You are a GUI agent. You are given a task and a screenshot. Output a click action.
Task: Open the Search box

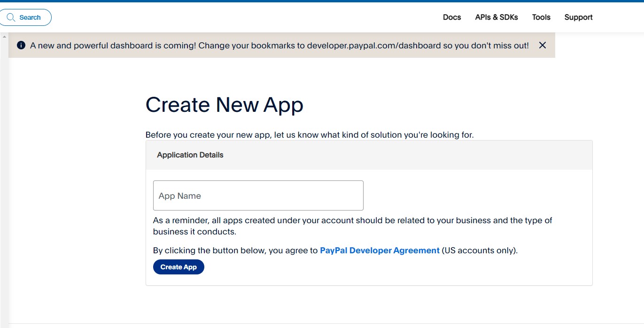pos(25,17)
